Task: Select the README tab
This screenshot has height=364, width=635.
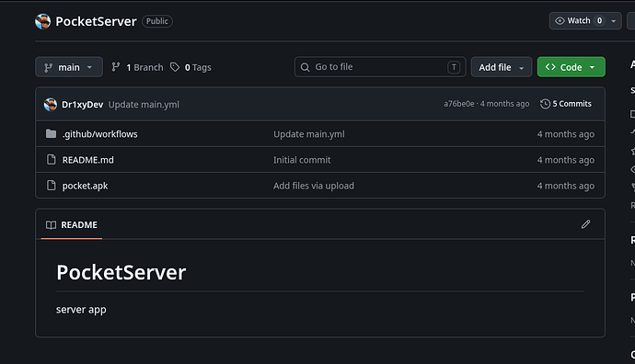Action: [72, 225]
